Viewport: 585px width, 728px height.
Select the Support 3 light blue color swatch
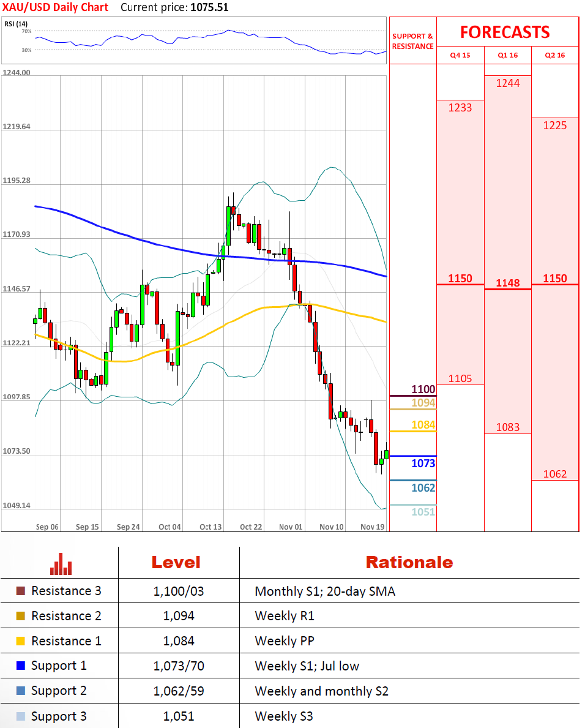click(20, 716)
